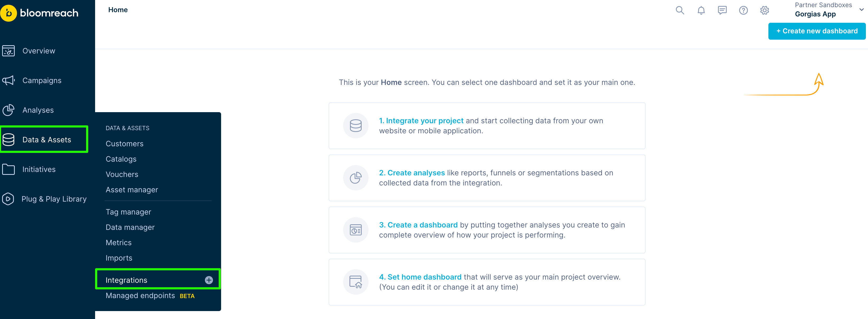Image resolution: width=868 pixels, height=319 pixels.
Task: Open Data manager from the submenu
Action: (130, 227)
